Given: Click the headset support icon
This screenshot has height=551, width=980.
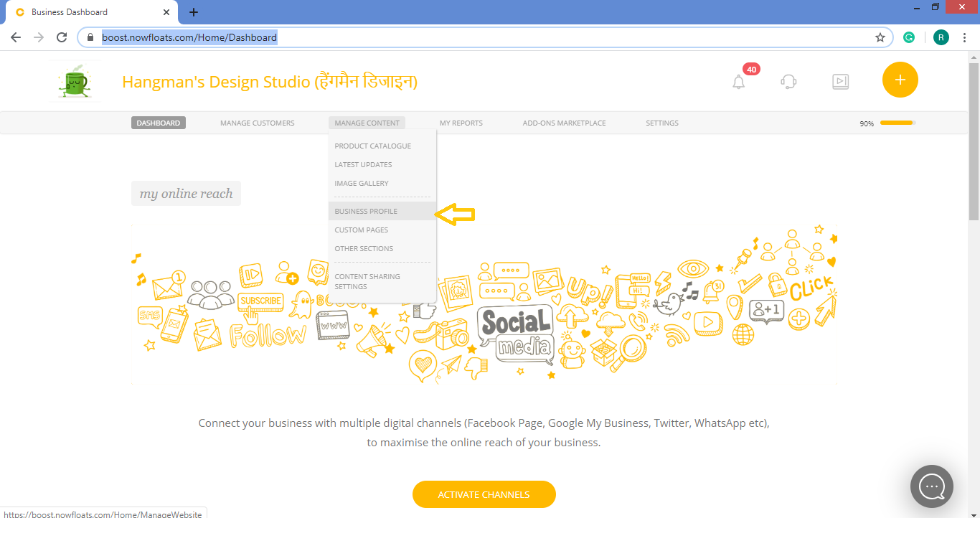Looking at the screenshot, I should (x=788, y=82).
